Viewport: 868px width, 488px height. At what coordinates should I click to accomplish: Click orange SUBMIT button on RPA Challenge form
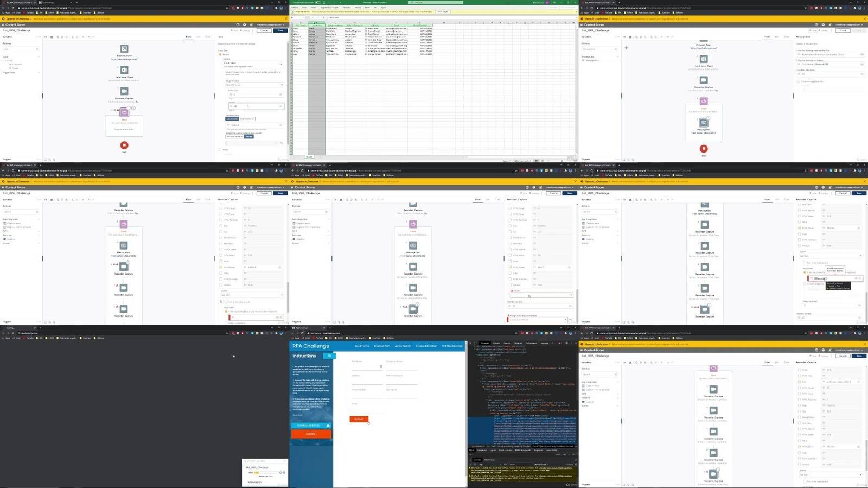click(359, 419)
